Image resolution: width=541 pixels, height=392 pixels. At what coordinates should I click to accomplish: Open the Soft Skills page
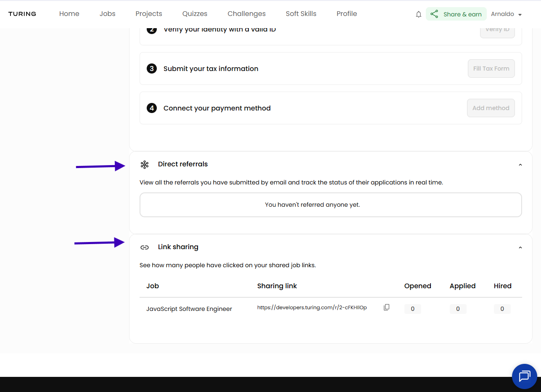pyautogui.click(x=301, y=13)
